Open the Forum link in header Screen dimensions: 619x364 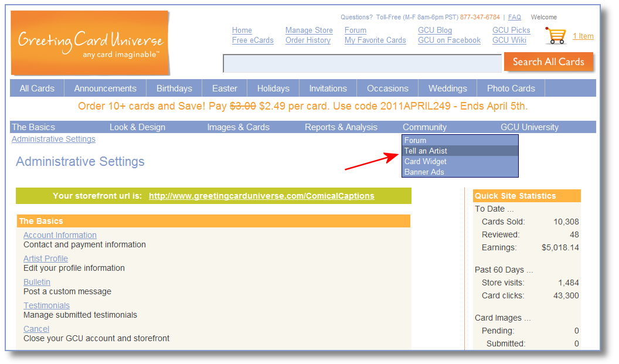tap(355, 30)
